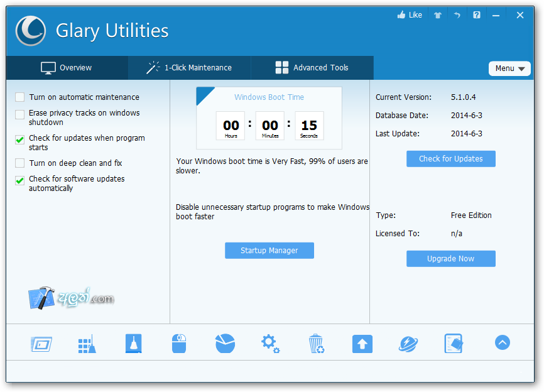Image resolution: width=544 pixels, height=392 pixels.
Task: Click the Windows Boot Time heading
Action: point(269,97)
